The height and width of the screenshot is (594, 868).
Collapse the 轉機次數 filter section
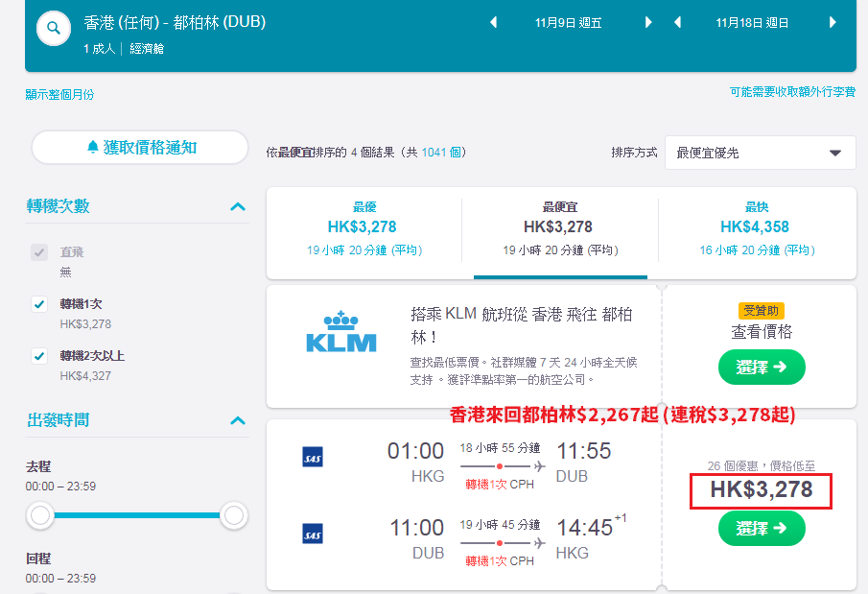238,206
